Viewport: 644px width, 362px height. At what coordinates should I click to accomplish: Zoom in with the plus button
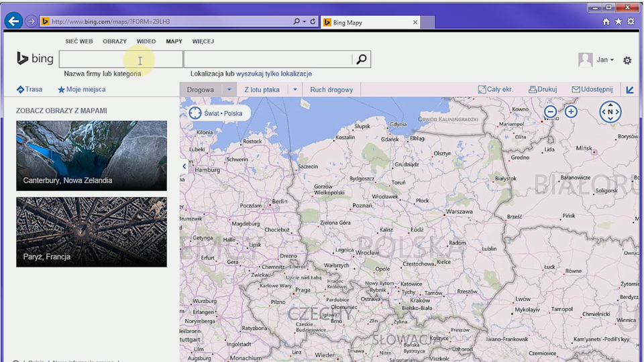(x=571, y=111)
